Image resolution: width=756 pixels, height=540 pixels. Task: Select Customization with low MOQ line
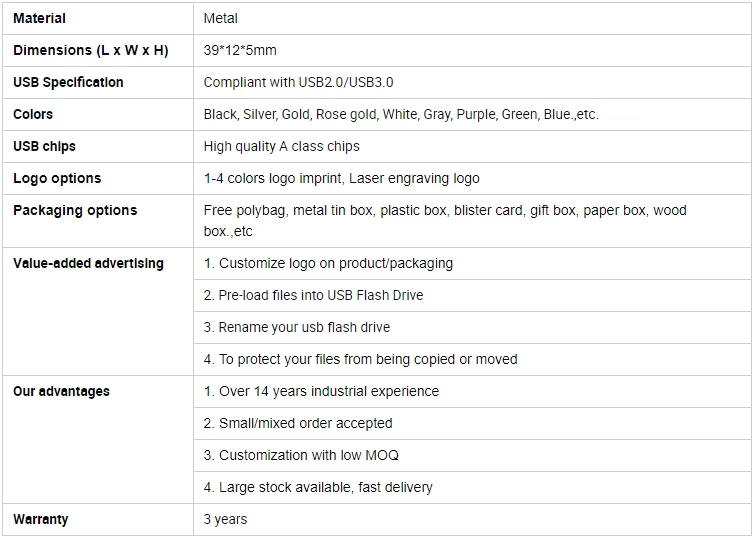pos(301,455)
